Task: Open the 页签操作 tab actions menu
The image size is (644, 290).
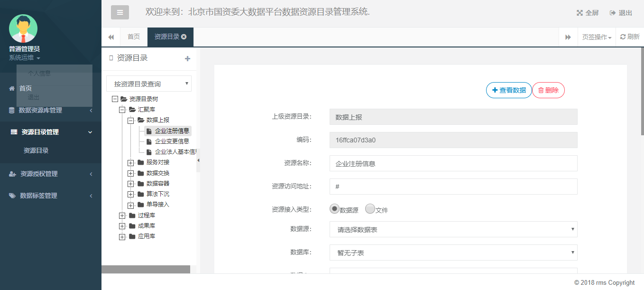Action: (x=597, y=37)
